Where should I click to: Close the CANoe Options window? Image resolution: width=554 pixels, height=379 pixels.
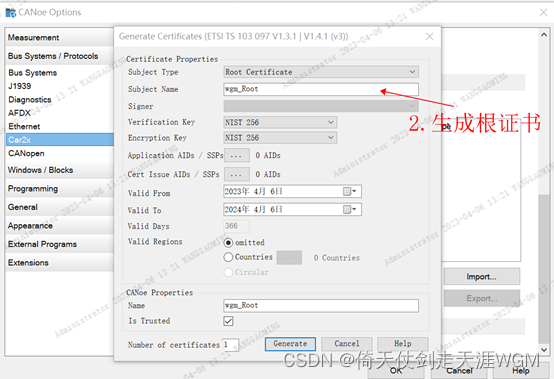pos(543,13)
